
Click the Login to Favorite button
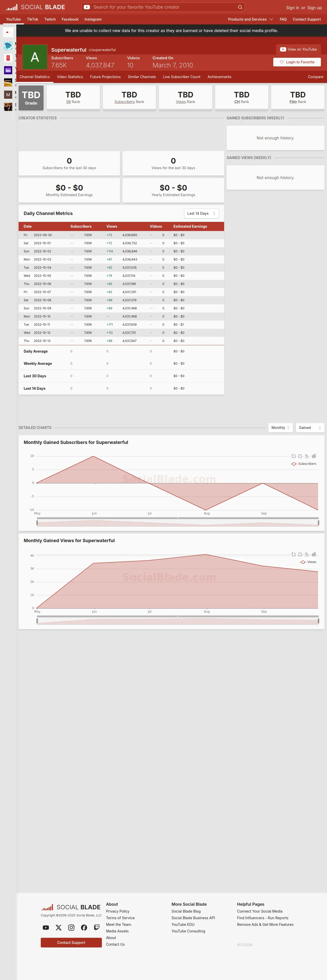(297, 62)
